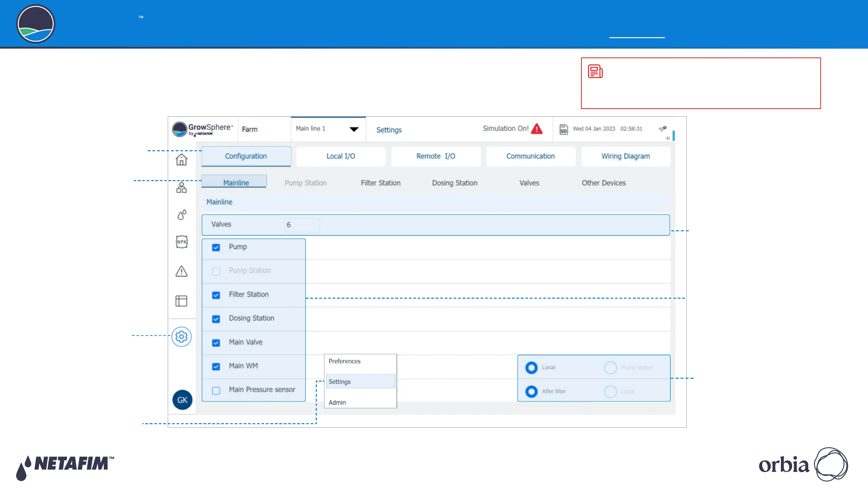Select the After filter radio button
The image size is (868, 488).
point(532,392)
